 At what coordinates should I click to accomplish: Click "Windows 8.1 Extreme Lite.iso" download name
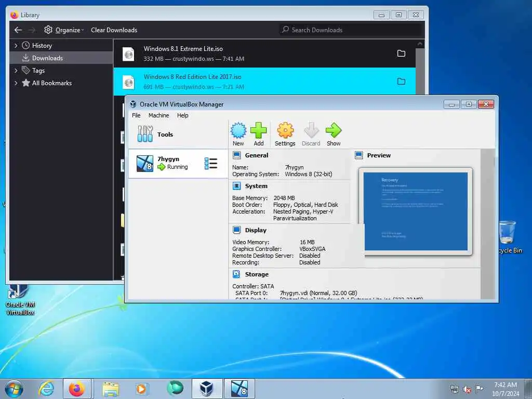(183, 49)
